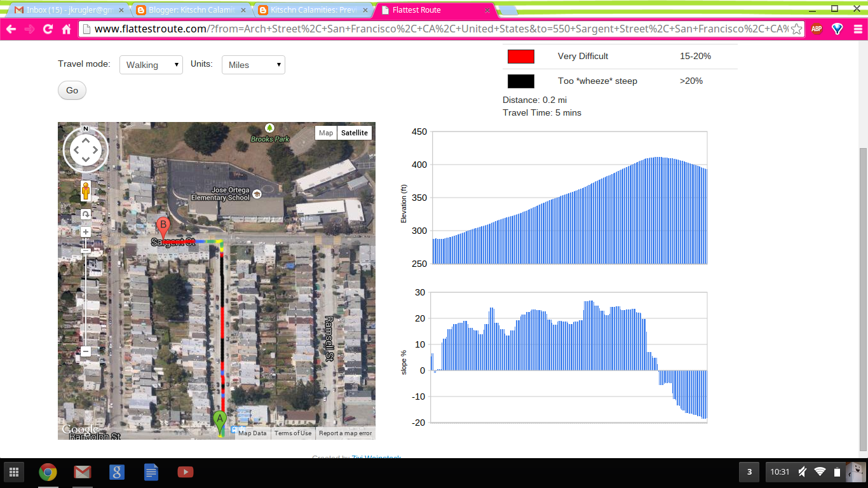Click the green start marker A

pyautogui.click(x=220, y=423)
